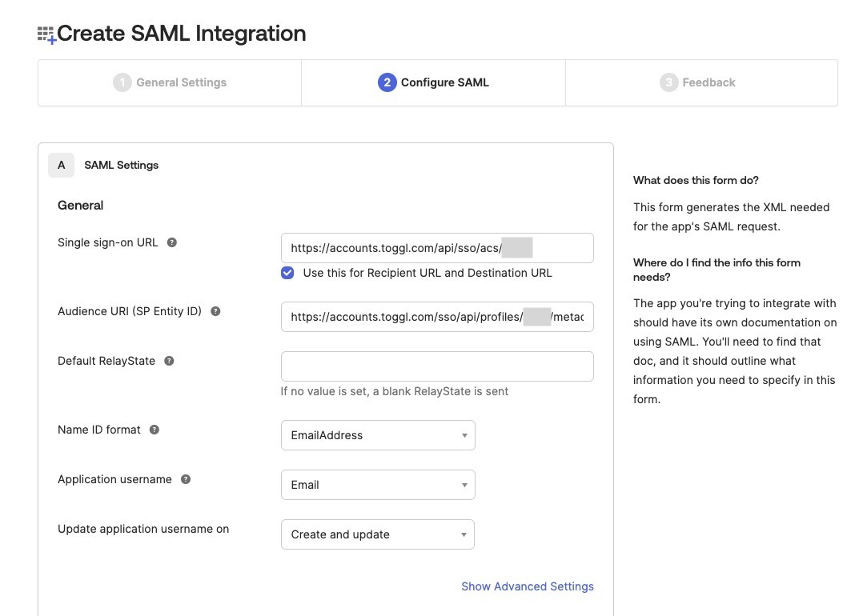855x616 pixels.
Task: Expand Update application username on dropdown
Action: point(378,534)
